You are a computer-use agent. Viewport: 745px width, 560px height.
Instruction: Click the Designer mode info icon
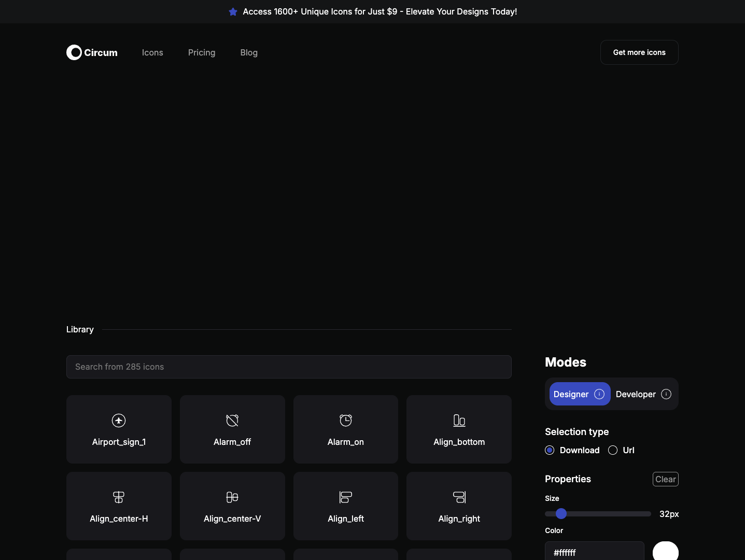(x=599, y=394)
